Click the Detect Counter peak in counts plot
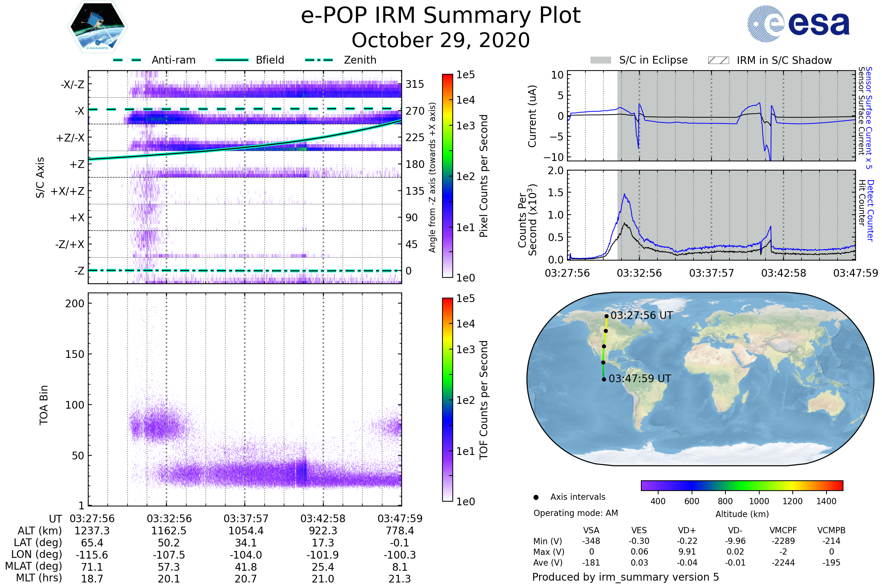Screen dimensions: 882x588 click(x=624, y=194)
